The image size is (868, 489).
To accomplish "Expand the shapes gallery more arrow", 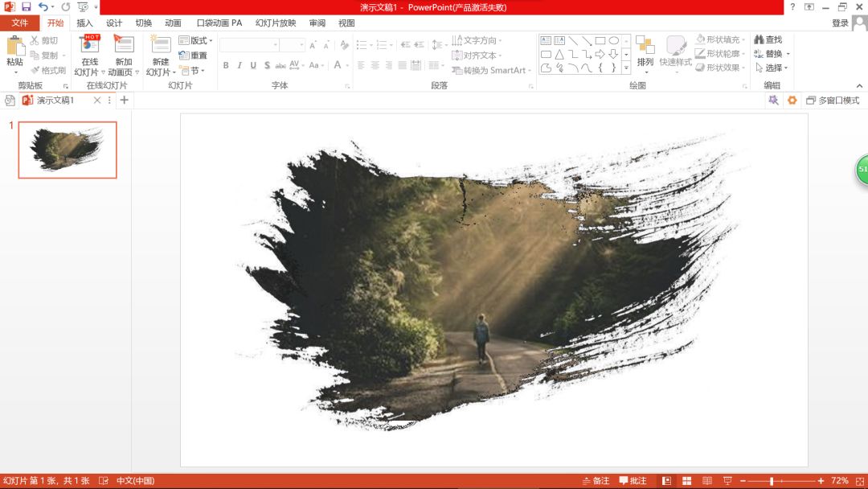I will [x=626, y=68].
